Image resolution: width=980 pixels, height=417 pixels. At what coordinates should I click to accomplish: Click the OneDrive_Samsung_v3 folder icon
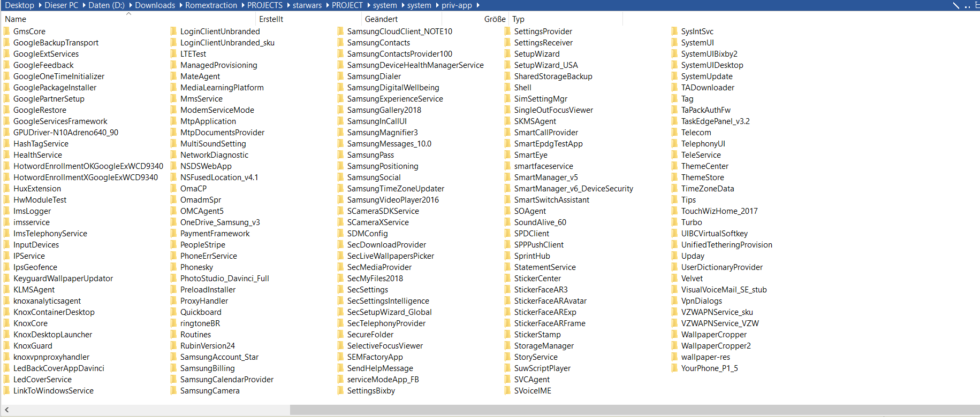click(173, 222)
